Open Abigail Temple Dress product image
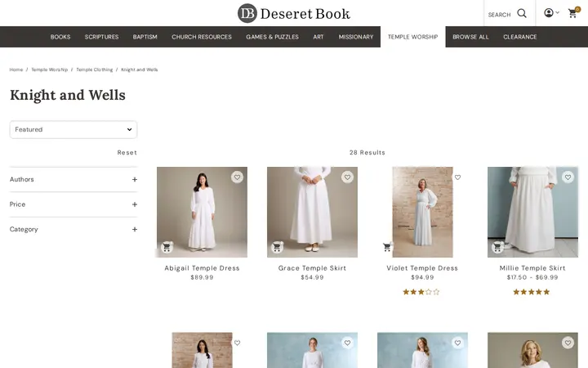This screenshot has width=588, height=368. click(203, 212)
